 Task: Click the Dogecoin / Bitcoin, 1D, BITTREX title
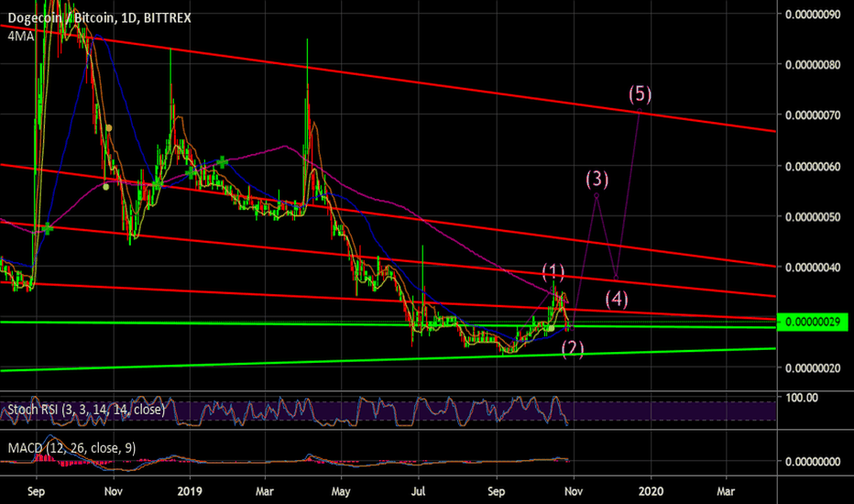99,18
